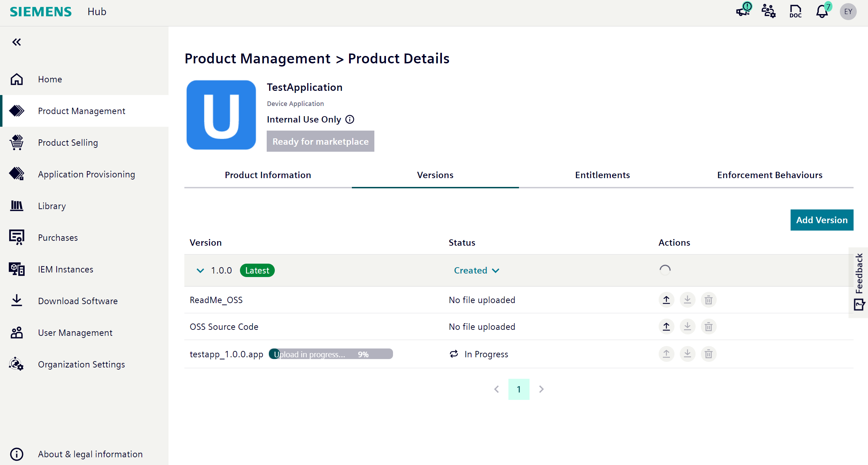
Task: Delete the ReadMe_OSS file
Action: [709, 300]
